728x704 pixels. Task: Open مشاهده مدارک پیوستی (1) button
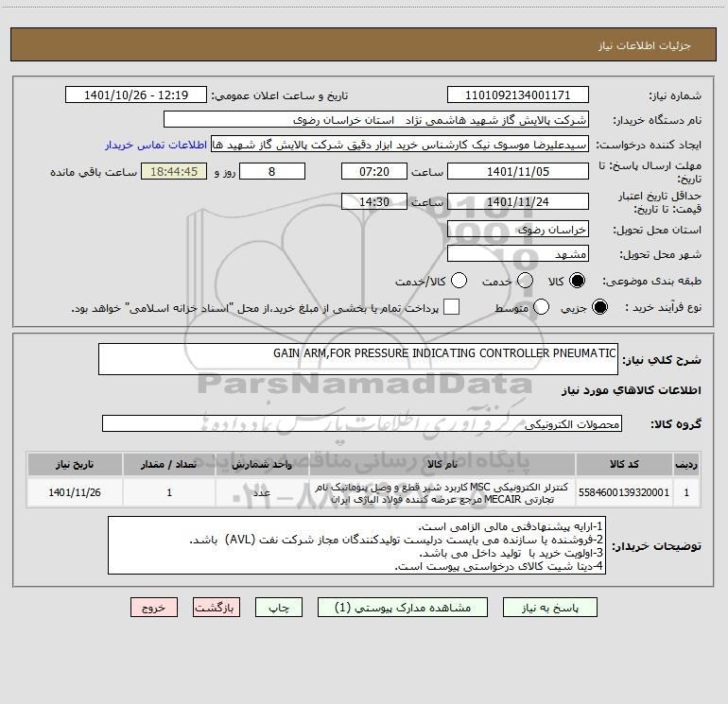[x=403, y=608]
